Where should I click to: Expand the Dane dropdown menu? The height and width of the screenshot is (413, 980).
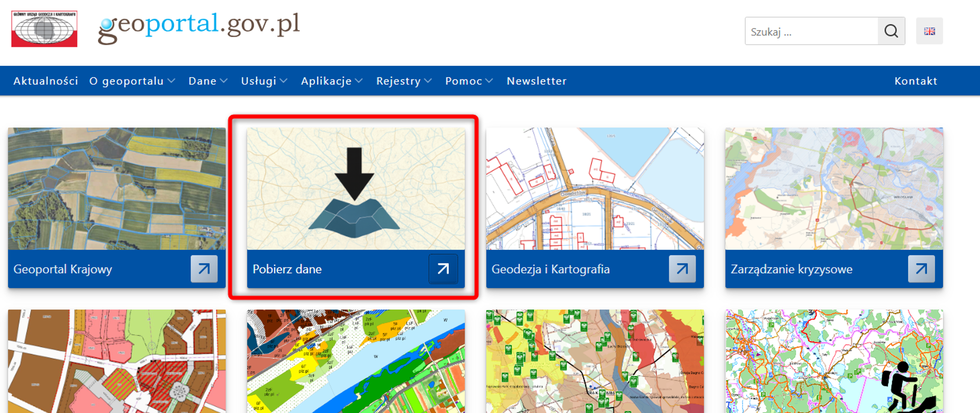(x=208, y=81)
